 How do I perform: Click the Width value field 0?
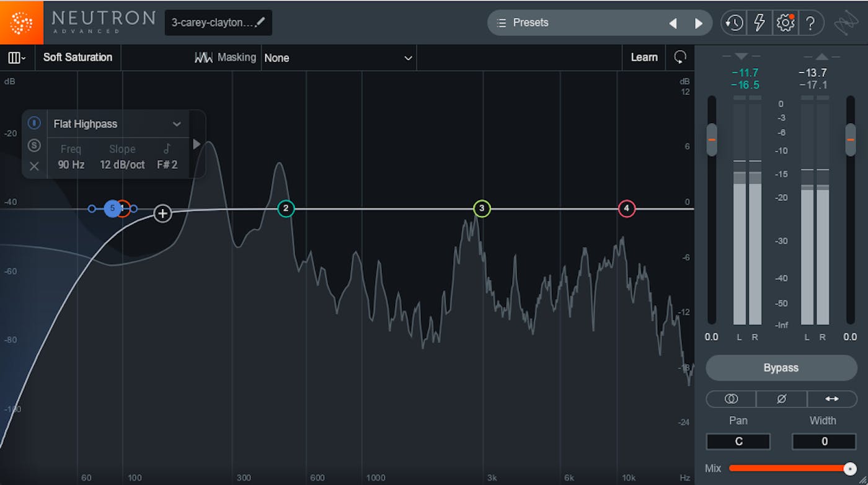[824, 442]
